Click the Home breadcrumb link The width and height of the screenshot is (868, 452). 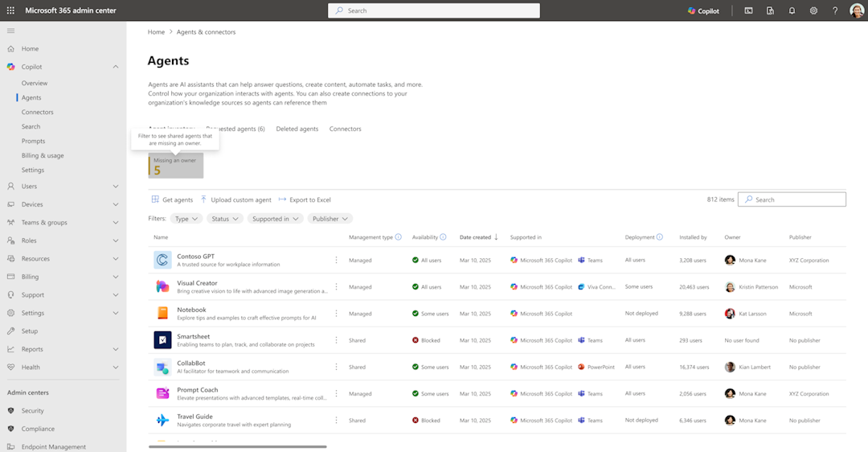click(x=156, y=32)
